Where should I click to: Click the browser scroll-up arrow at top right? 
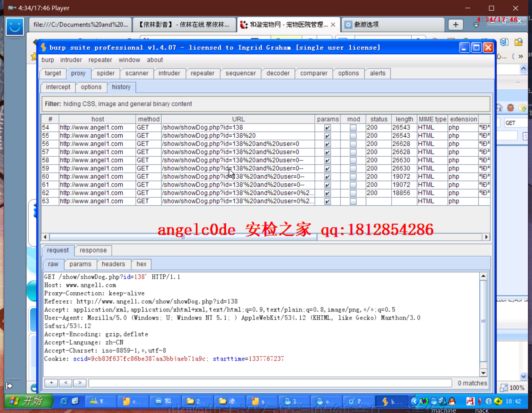(x=523, y=69)
